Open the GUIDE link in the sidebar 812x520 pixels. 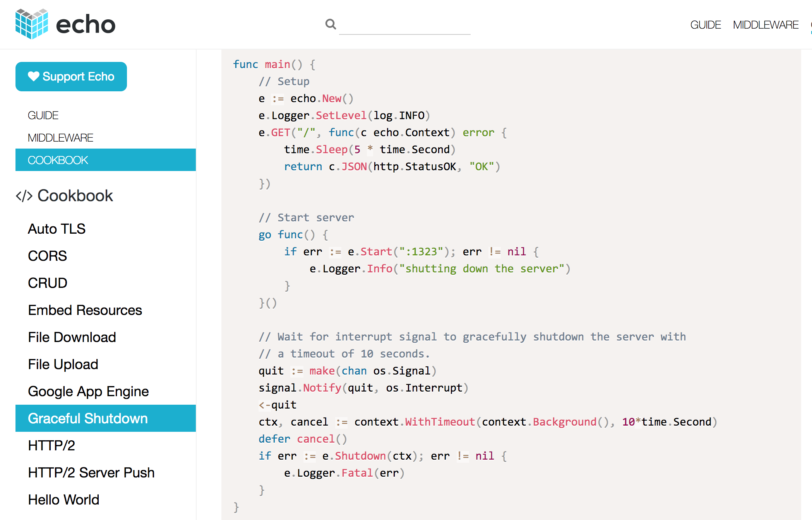pos(43,115)
